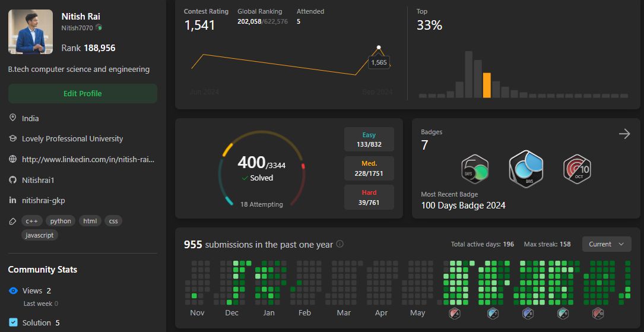Click the 400/3344 solved count
This screenshot has width=644, height=332.
(x=261, y=163)
